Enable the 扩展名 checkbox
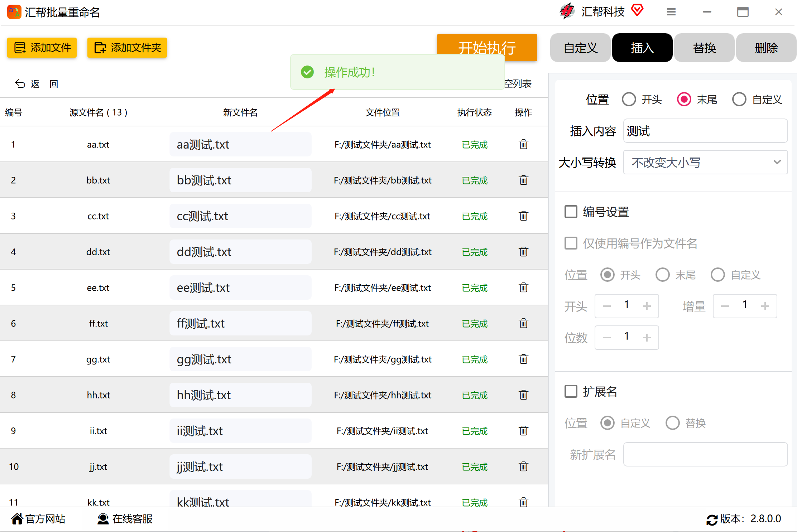This screenshot has height=532, width=797. tap(571, 391)
